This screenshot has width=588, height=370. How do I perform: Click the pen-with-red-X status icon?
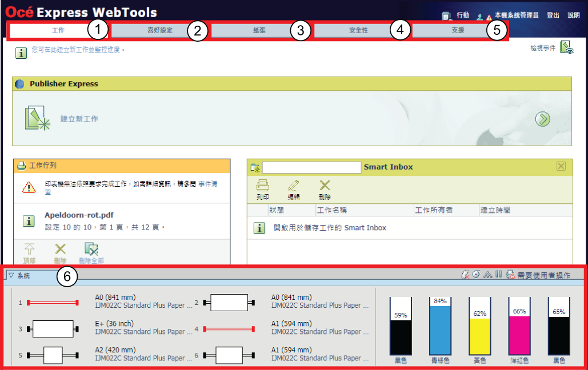point(465,275)
